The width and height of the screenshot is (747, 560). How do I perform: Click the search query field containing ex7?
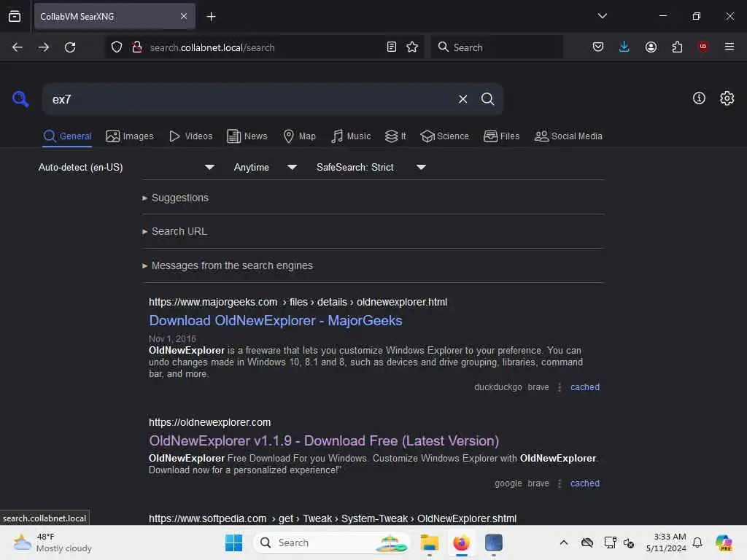[248, 99]
